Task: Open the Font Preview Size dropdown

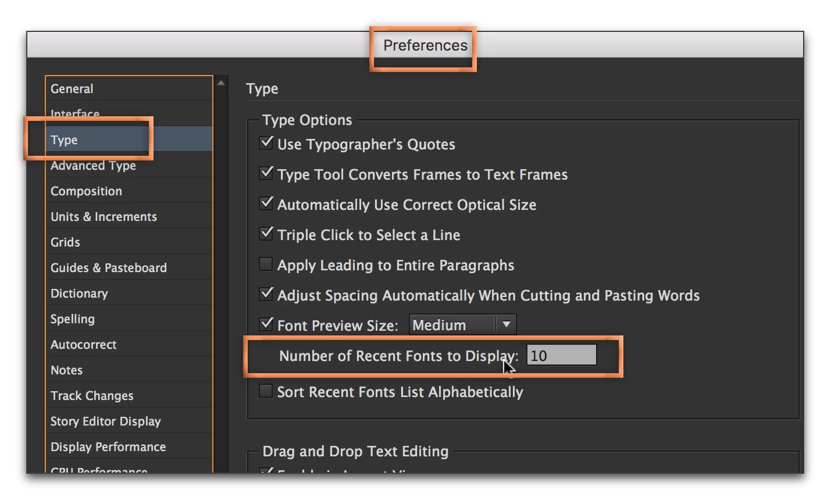Action: (462, 325)
